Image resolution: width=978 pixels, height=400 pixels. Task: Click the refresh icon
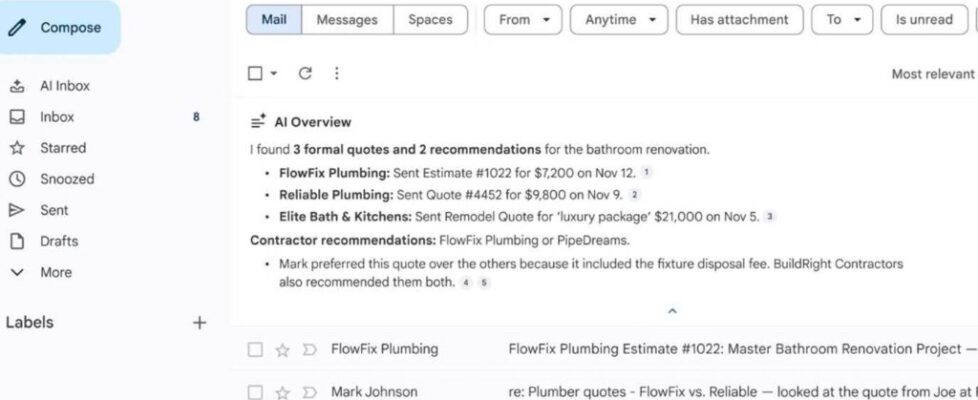pyautogui.click(x=306, y=73)
